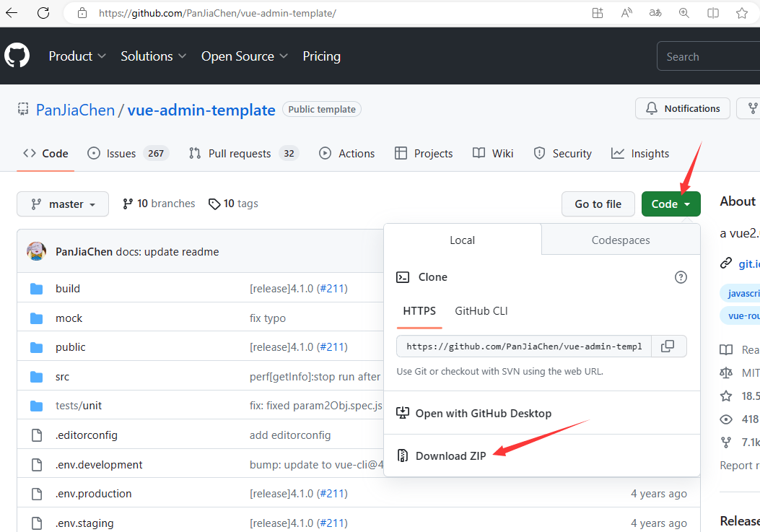Click the lock icon in the address bar
The width and height of the screenshot is (760, 532).
pyautogui.click(x=82, y=13)
